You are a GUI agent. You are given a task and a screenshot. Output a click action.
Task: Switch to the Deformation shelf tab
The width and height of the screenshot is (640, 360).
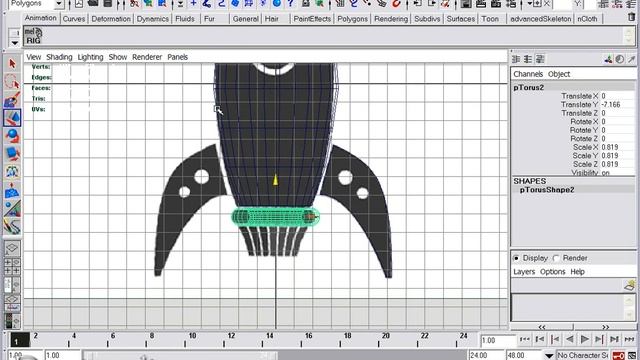click(111, 19)
